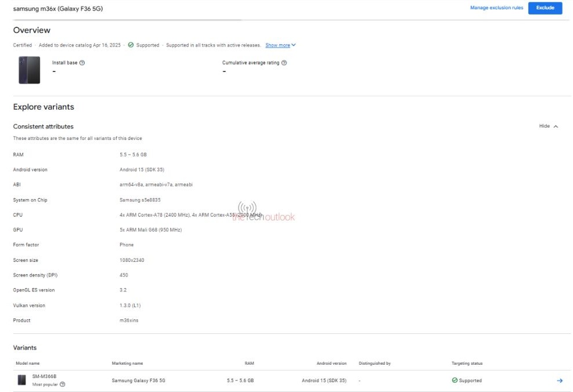Click the Marketing name column header
The image size is (573, 392).
tap(127, 363)
